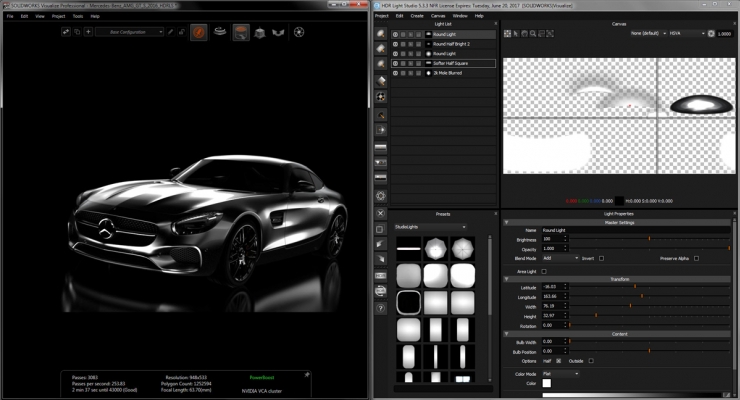Open the Blend Mode Add dropdown
The image size is (740, 400).
point(560,258)
